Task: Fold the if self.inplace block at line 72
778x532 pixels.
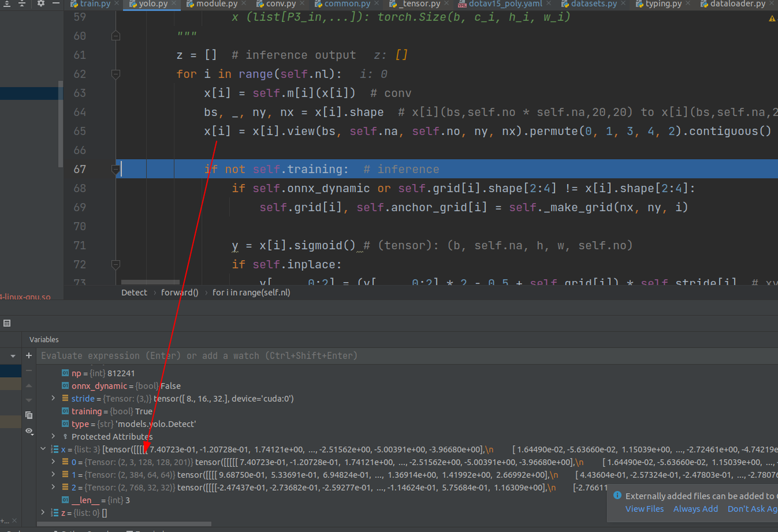Action: point(115,265)
